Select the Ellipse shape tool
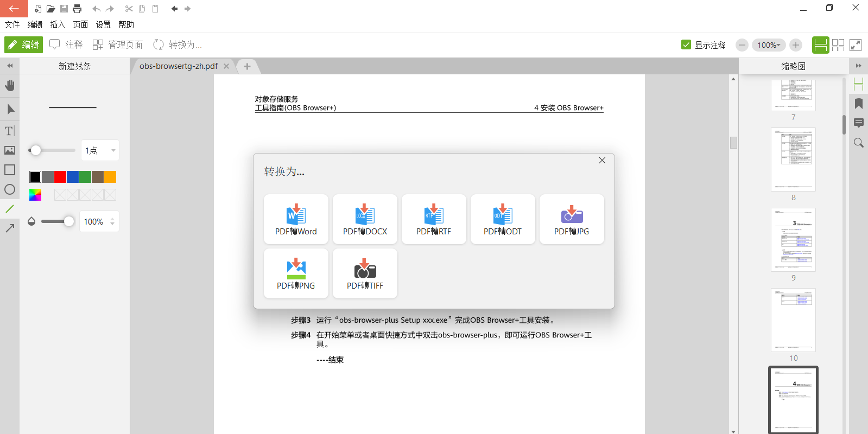The width and height of the screenshot is (868, 434). tap(10, 189)
